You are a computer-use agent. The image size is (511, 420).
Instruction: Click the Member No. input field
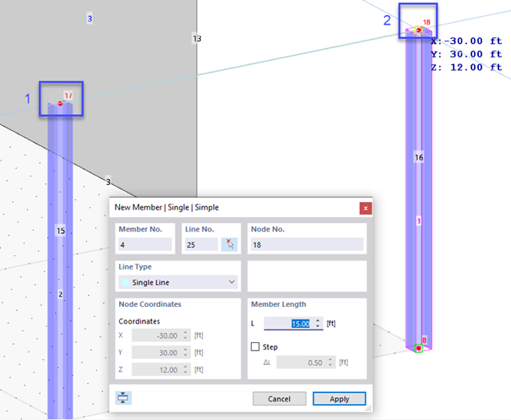[x=145, y=244]
